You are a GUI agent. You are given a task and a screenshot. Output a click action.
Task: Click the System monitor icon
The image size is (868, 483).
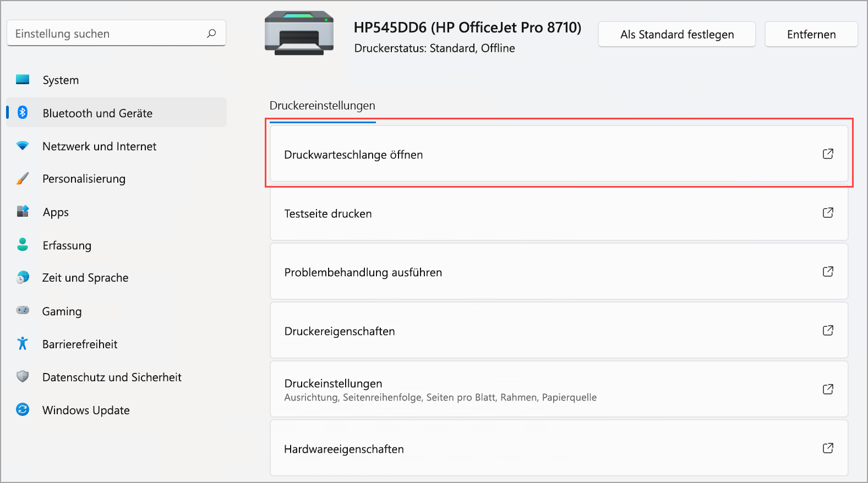click(x=23, y=80)
